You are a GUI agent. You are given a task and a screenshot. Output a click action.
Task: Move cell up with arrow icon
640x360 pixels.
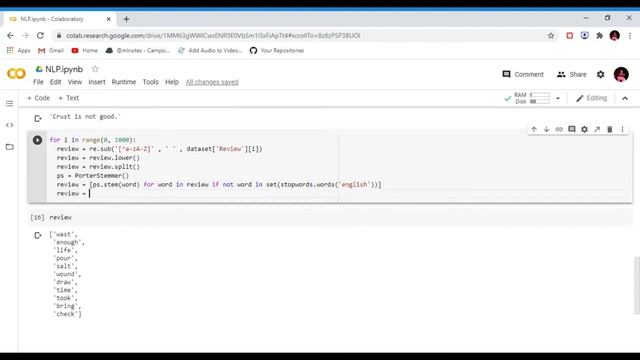(x=534, y=129)
